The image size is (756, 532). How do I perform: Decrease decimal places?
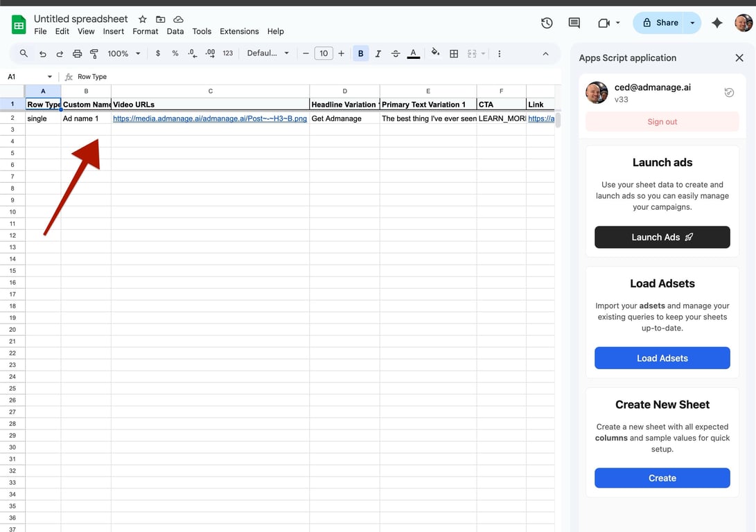tap(193, 53)
